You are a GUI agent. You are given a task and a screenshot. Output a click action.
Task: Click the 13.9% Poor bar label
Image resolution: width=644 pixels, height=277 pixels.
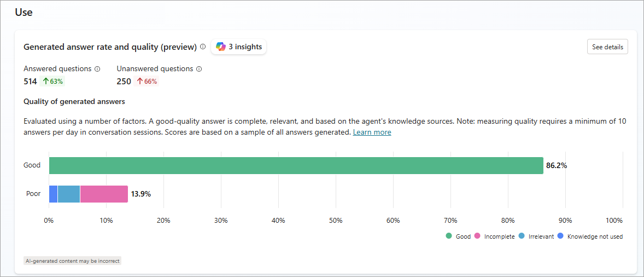click(x=141, y=194)
